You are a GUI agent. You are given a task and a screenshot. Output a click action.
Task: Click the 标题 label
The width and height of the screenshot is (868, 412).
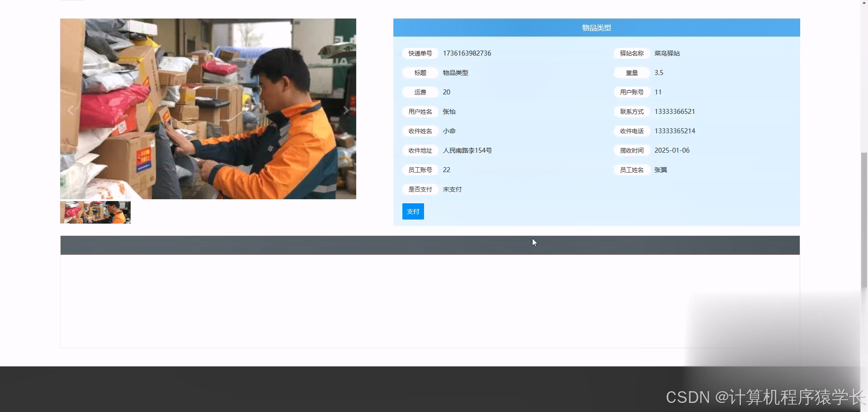point(420,73)
